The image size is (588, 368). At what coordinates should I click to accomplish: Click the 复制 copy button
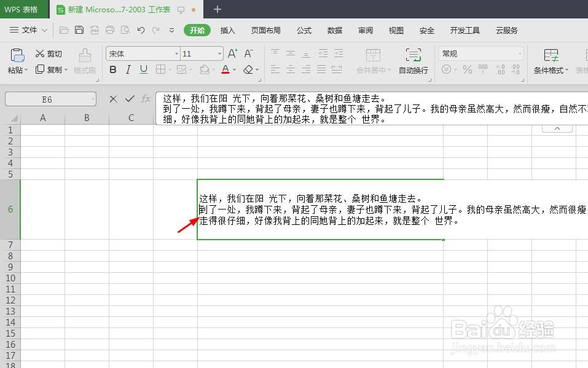50,69
